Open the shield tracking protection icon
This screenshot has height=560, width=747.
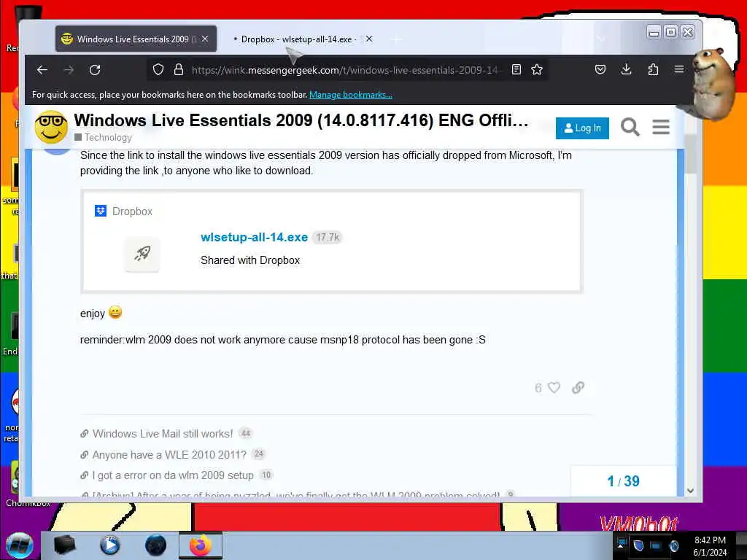coord(158,69)
